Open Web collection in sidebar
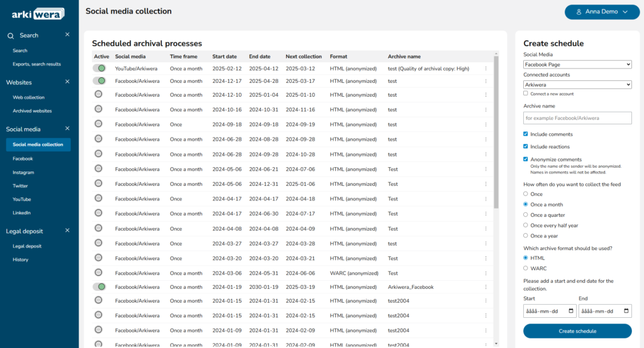 pos(28,97)
